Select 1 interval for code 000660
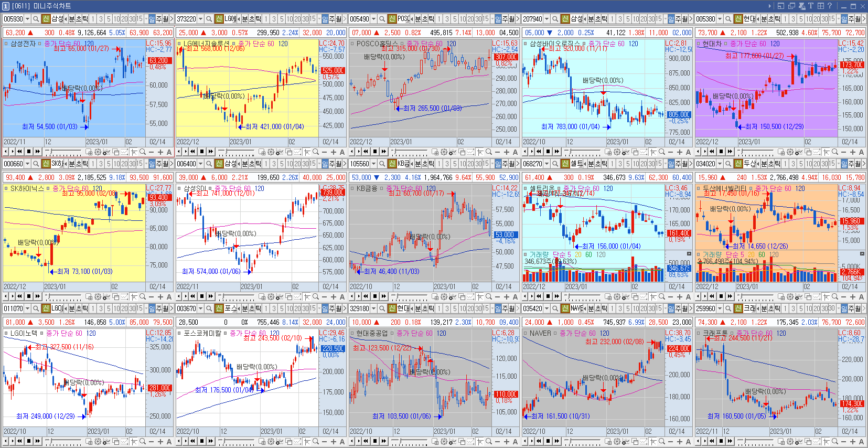The image size is (868, 448). click(x=93, y=164)
